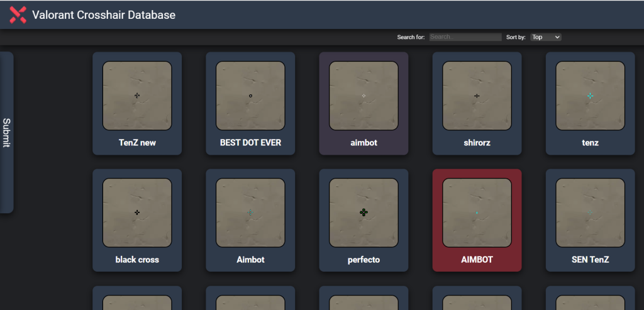The height and width of the screenshot is (310, 644).
Task: Click the red X Valorant Crosshair Database logo
Action: [x=18, y=15]
